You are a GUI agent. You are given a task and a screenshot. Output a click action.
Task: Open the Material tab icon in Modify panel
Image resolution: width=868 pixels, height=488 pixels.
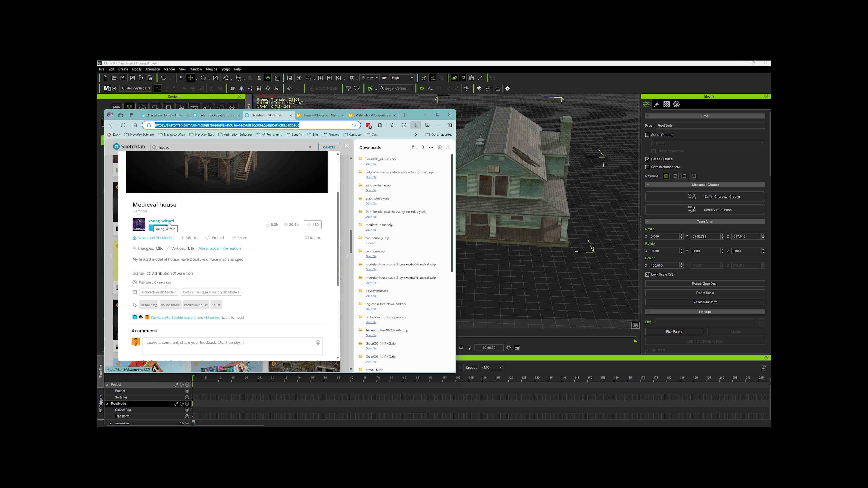[667, 104]
